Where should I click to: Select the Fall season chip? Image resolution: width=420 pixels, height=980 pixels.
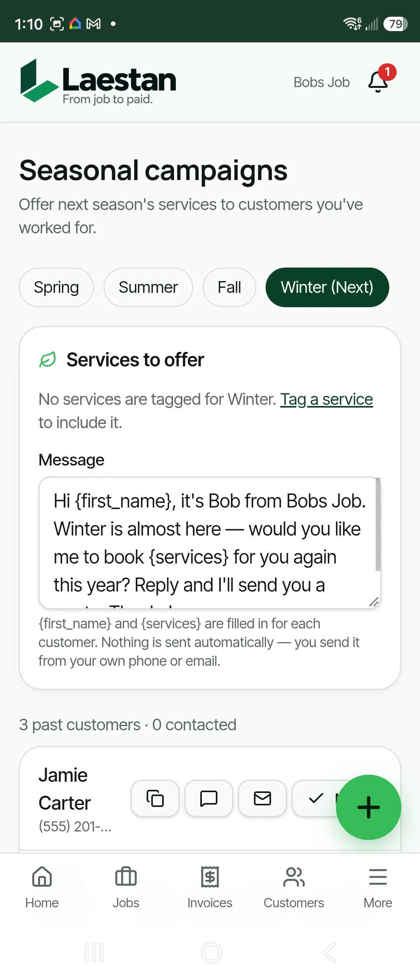(x=229, y=287)
